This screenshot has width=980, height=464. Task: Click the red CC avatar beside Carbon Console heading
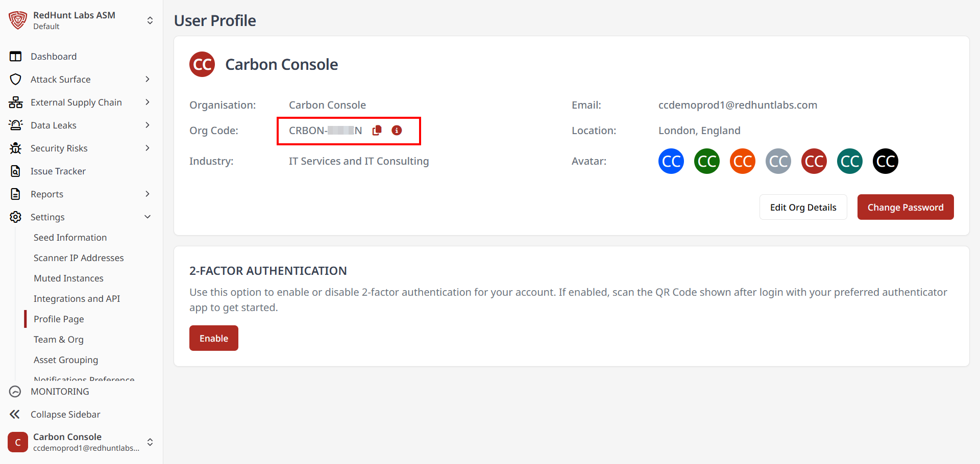tap(202, 64)
